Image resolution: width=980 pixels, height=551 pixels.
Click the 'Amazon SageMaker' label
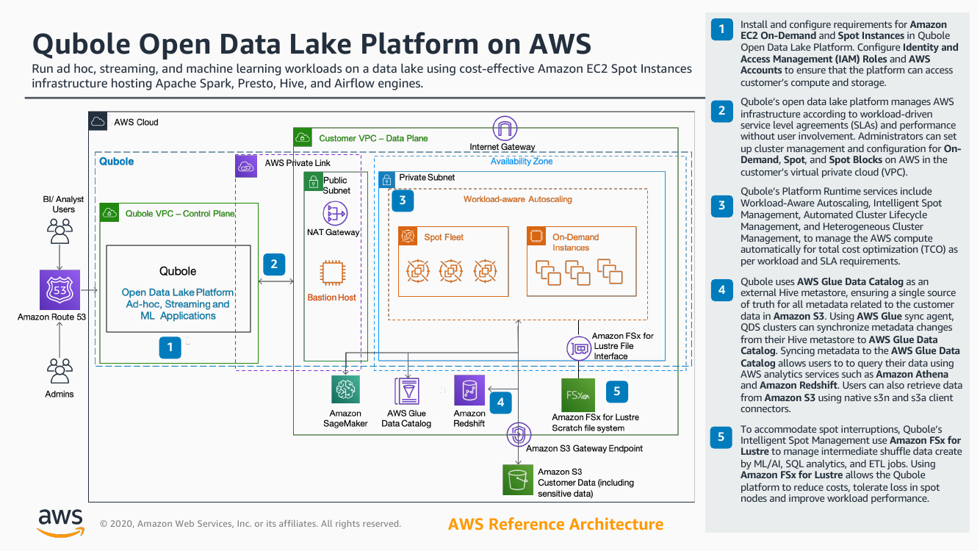[345, 419]
